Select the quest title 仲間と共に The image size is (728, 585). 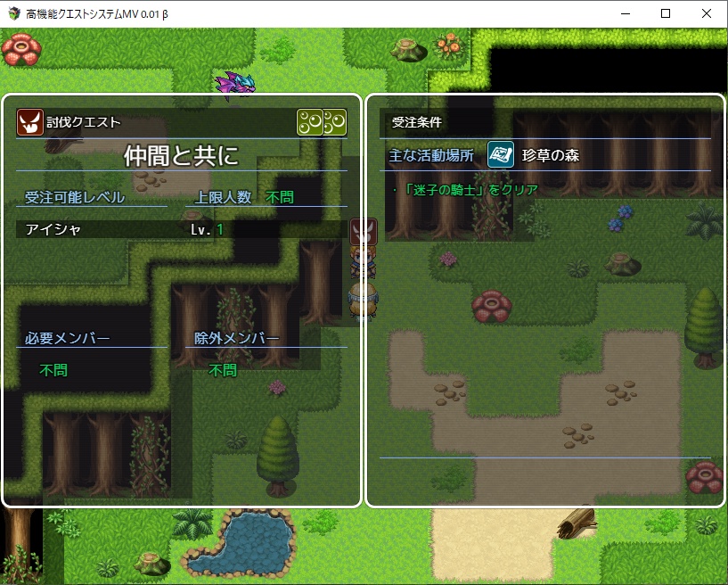(x=182, y=155)
